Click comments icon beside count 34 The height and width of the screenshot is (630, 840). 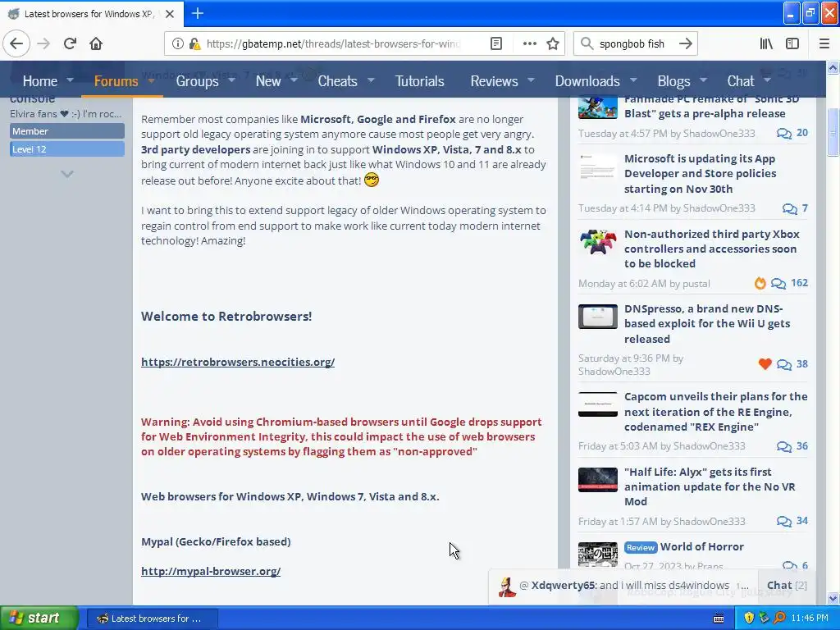point(783,521)
